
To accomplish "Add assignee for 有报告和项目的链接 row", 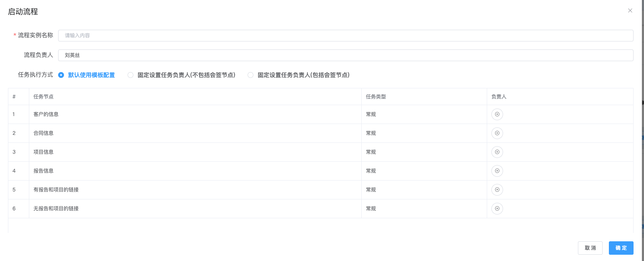I will 497,189.
